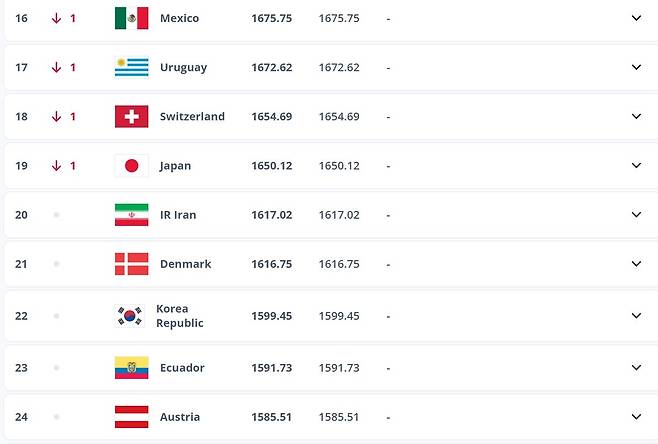
Task: Expand the Denmark row chevron
Action: coord(636,264)
